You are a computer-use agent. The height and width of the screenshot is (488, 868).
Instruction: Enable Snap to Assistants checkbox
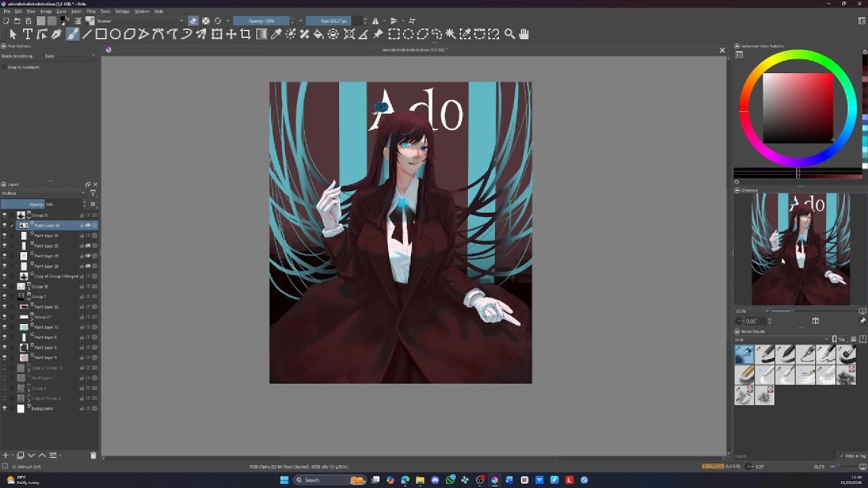click(4, 67)
